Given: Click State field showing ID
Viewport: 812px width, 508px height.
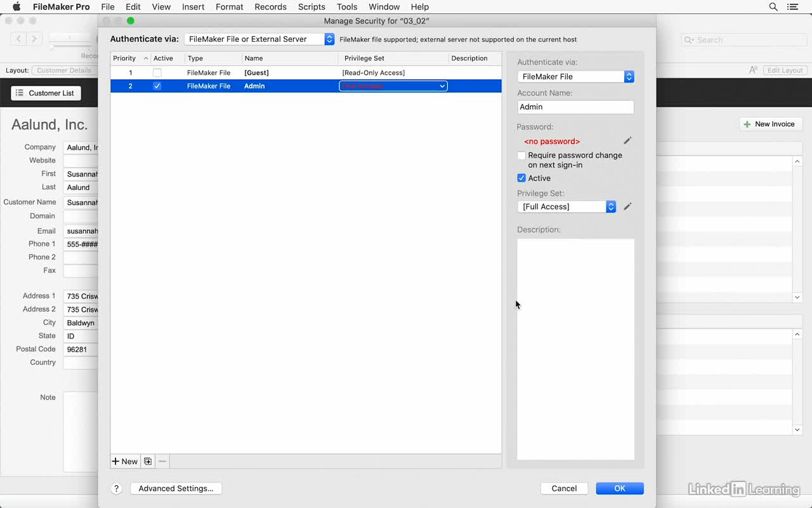Looking at the screenshot, I should (x=81, y=337).
